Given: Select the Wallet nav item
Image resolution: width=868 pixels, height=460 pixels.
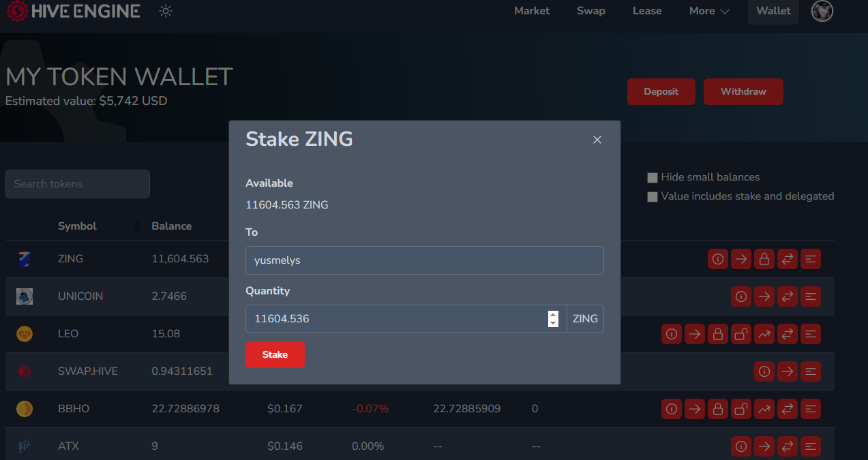Looking at the screenshot, I should (x=773, y=12).
